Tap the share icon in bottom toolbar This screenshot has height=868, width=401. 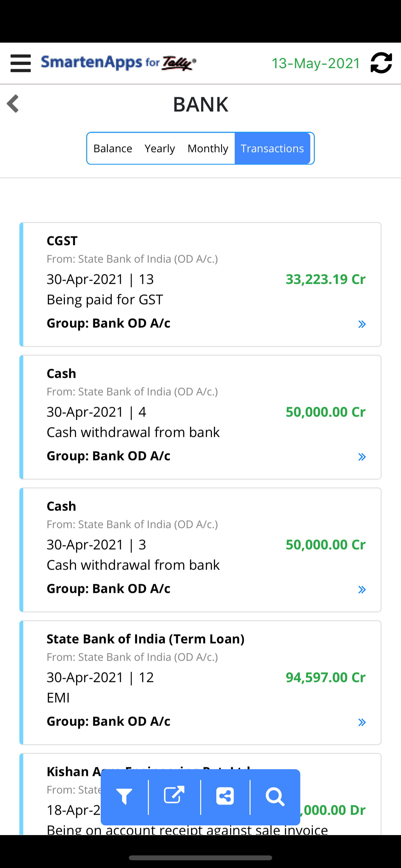tap(225, 797)
